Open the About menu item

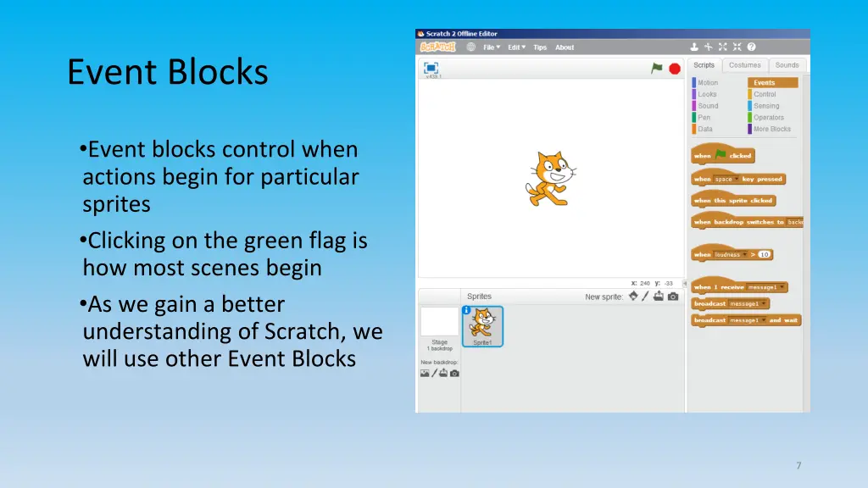pos(565,47)
